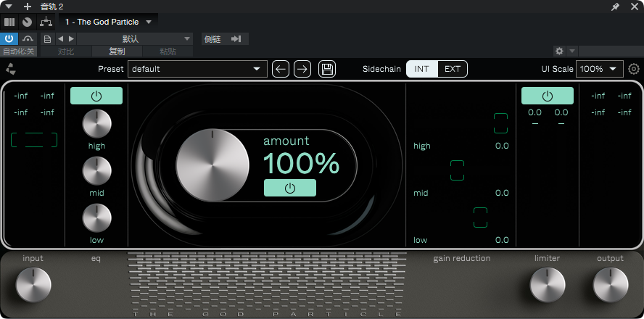Click the high EQ knob
The width and height of the screenshot is (644, 319).
[x=97, y=124]
